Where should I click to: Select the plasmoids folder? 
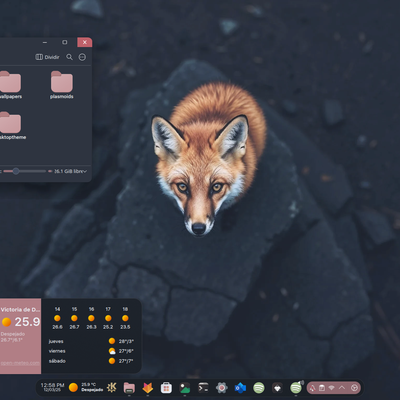tap(62, 85)
